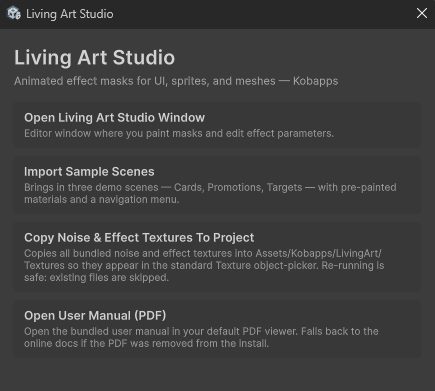The image size is (435, 391).
Task: Open User Manual (PDF) card
Action: pos(217,329)
